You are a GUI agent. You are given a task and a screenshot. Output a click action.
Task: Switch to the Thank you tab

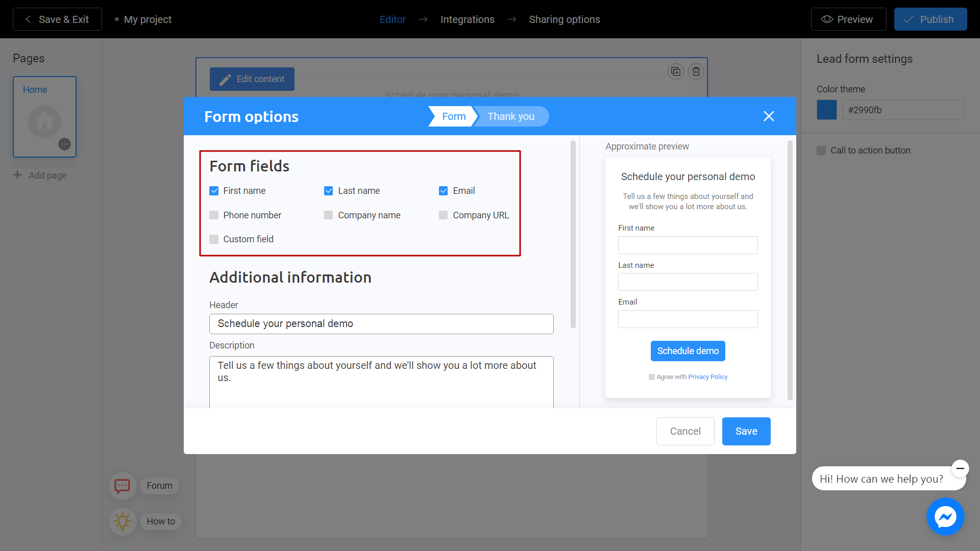tap(511, 116)
